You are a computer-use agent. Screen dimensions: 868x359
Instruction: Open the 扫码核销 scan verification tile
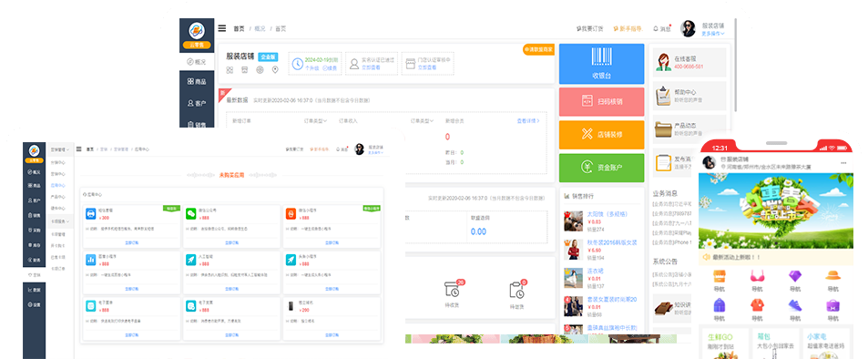pos(601,101)
